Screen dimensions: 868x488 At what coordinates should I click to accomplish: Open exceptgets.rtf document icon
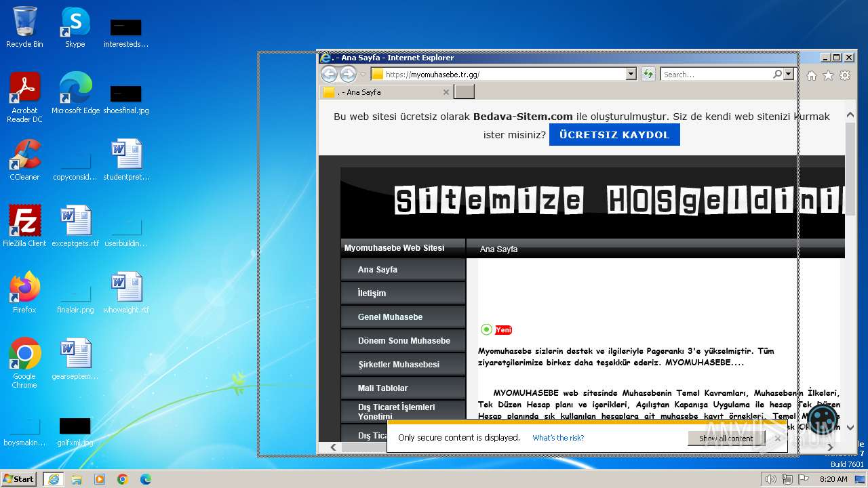(75, 226)
